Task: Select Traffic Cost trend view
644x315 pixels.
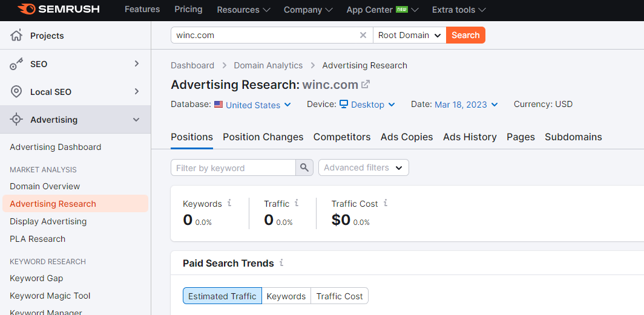Action: (x=340, y=296)
